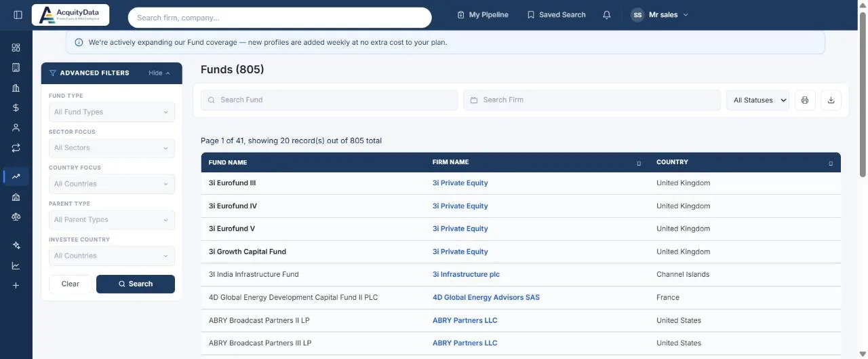
Task: Open the exchange arrows sidebar icon
Action: coord(16,147)
